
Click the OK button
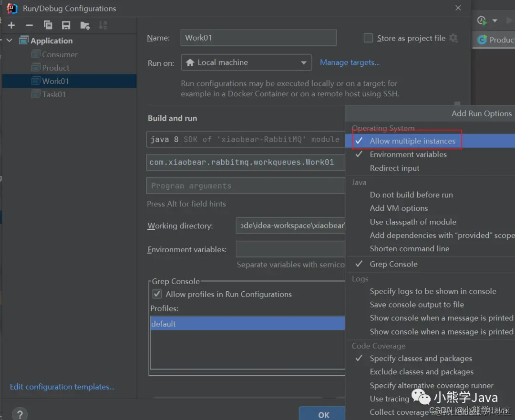pyautogui.click(x=323, y=414)
